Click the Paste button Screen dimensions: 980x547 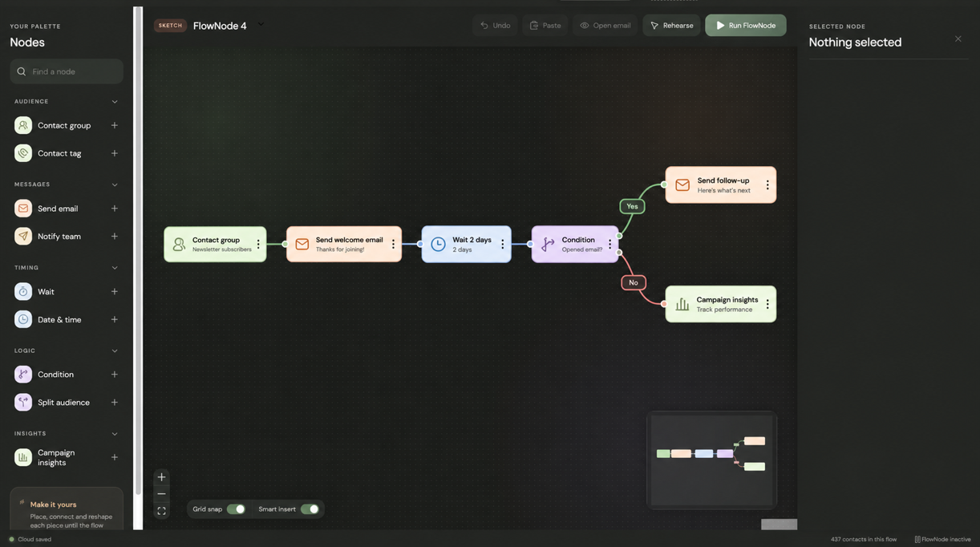click(545, 26)
